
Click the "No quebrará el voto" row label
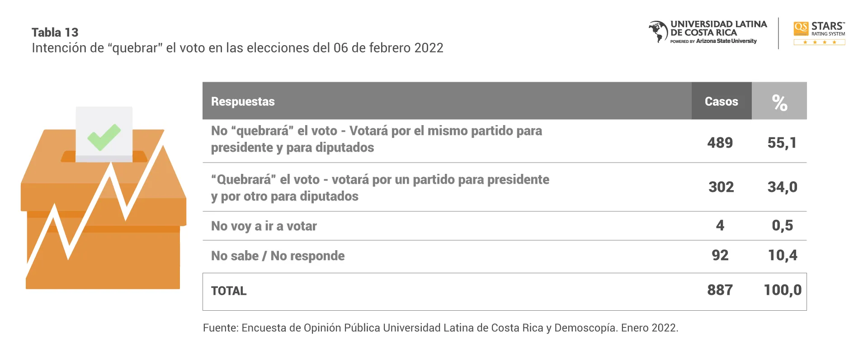(376, 139)
